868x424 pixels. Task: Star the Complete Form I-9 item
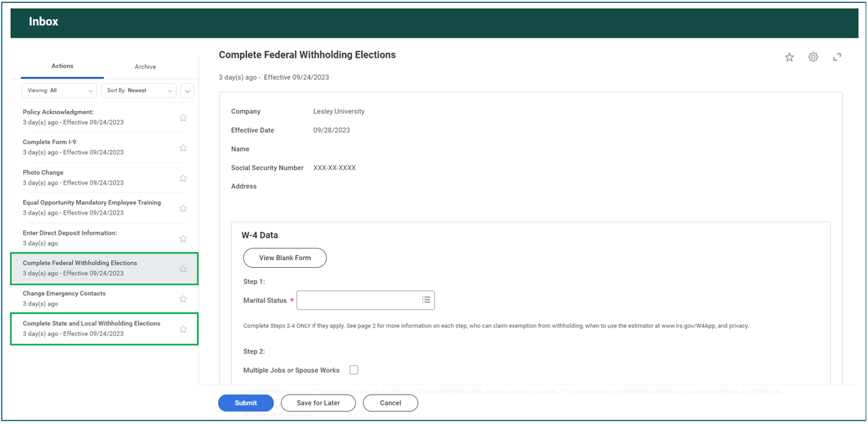183,148
